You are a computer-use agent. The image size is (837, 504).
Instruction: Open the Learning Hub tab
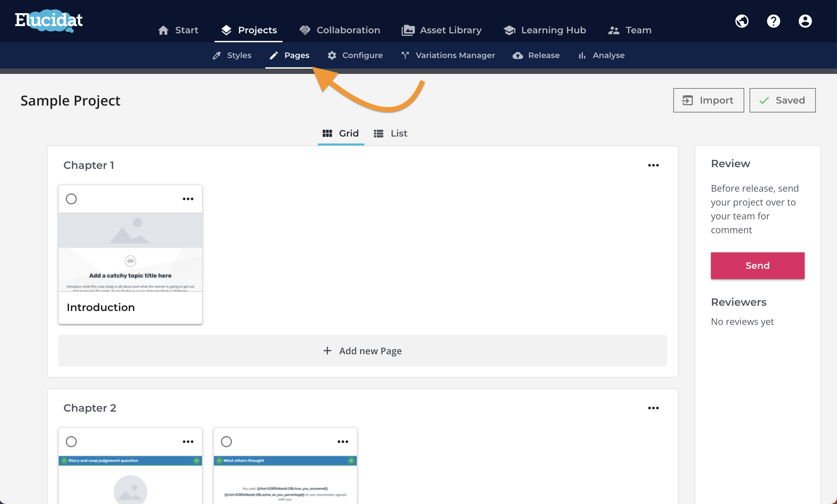(x=545, y=30)
